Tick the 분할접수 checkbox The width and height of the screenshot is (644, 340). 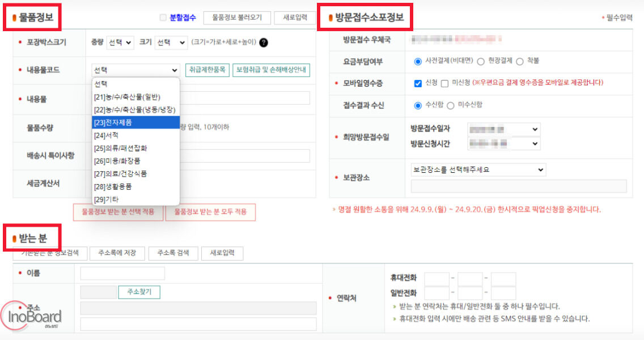click(163, 17)
